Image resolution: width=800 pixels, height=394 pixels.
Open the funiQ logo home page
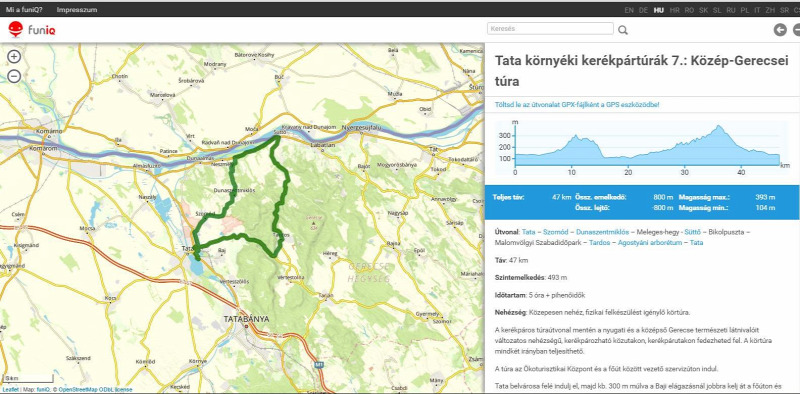[32, 30]
